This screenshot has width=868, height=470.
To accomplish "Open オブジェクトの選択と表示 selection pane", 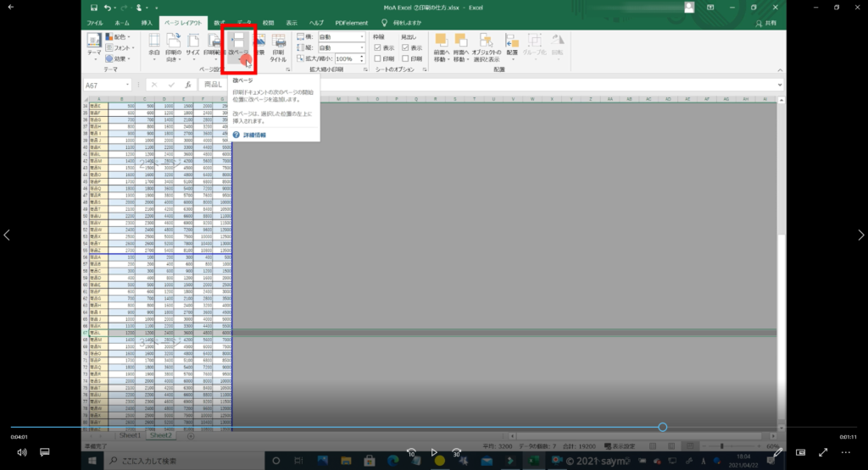I will (487, 47).
